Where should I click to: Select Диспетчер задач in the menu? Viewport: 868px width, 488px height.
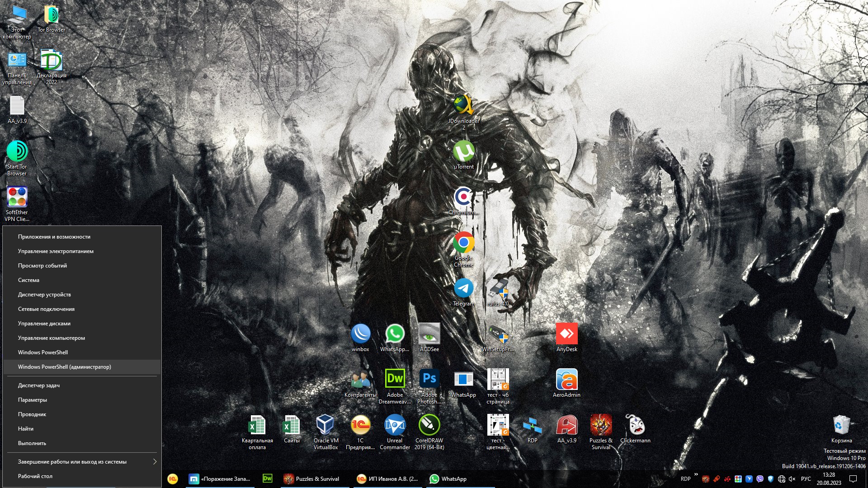(x=82, y=385)
